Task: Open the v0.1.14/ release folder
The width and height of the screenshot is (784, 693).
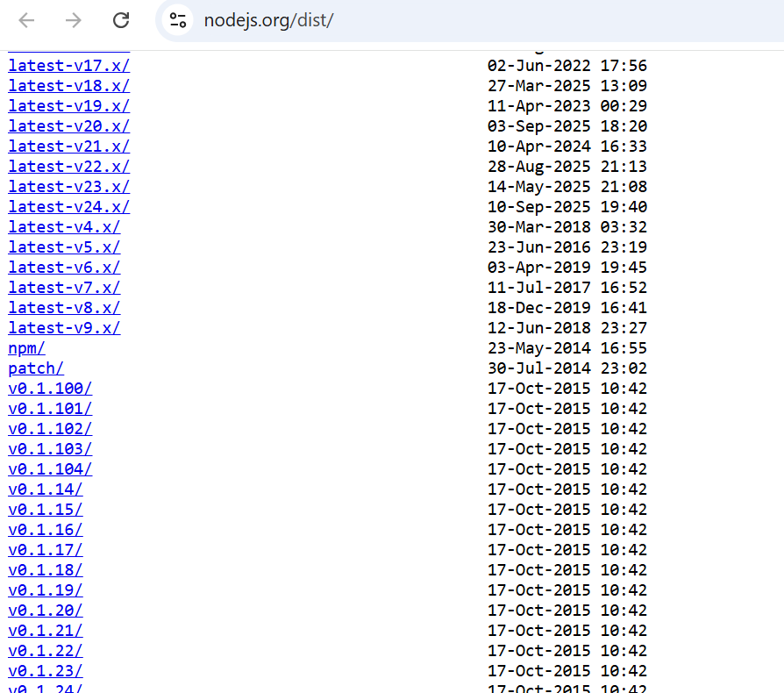Action: pos(46,489)
